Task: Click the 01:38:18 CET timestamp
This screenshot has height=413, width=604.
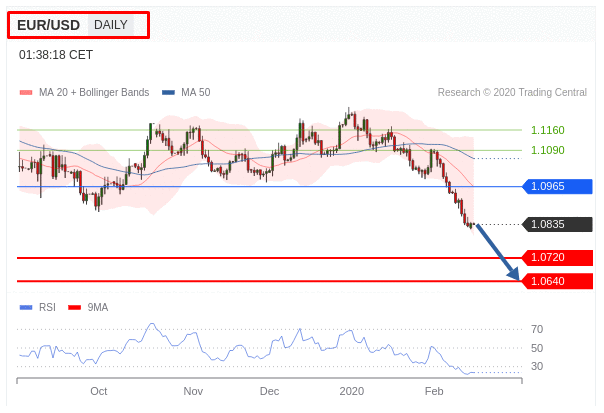Action: [x=56, y=55]
